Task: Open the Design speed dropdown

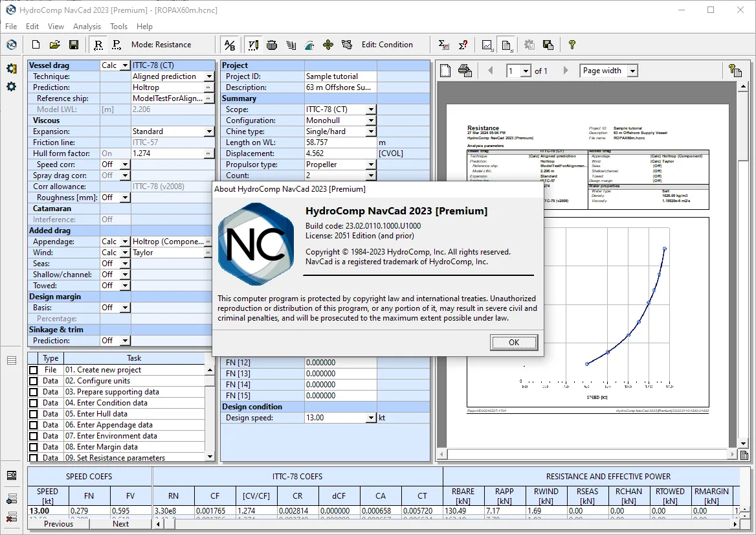Action: (x=371, y=418)
